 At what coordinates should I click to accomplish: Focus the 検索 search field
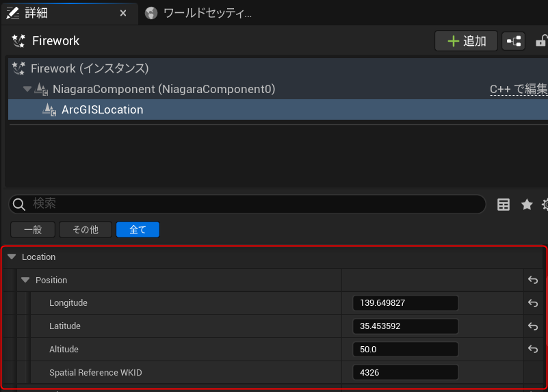[x=247, y=204]
